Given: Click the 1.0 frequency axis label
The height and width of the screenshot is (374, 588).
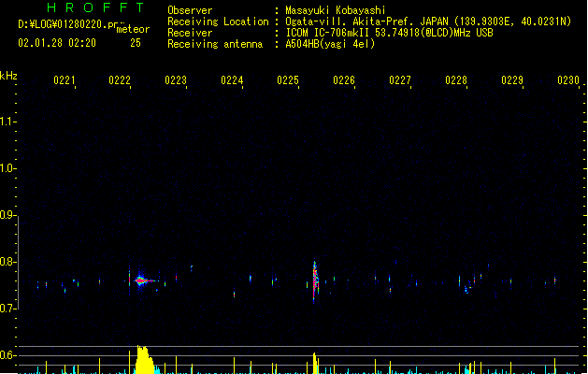Looking at the screenshot, I should [x=7, y=168].
